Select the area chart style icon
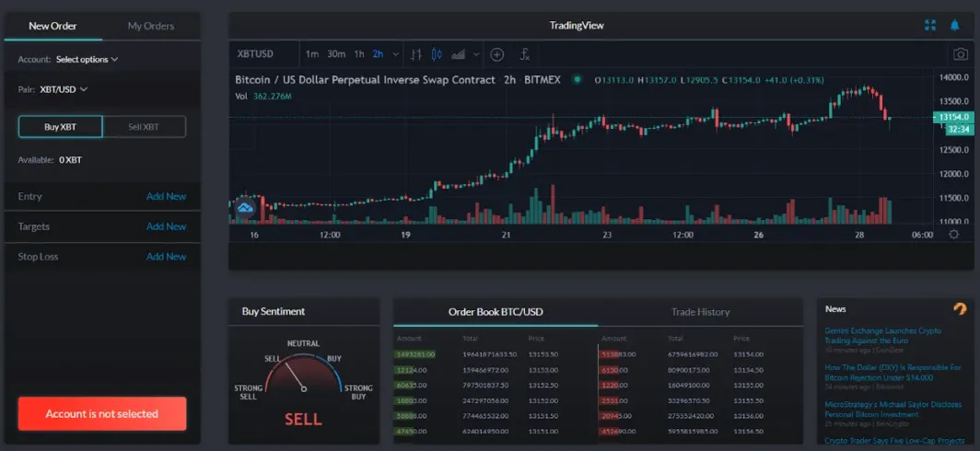Image resolution: width=980 pixels, height=451 pixels. [x=458, y=54]
